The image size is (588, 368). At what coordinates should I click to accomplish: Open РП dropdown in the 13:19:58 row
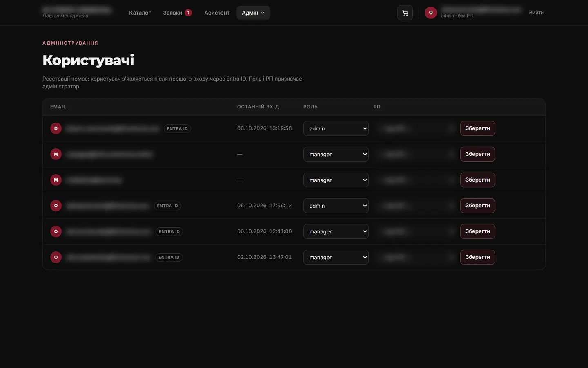pos(415,128)
